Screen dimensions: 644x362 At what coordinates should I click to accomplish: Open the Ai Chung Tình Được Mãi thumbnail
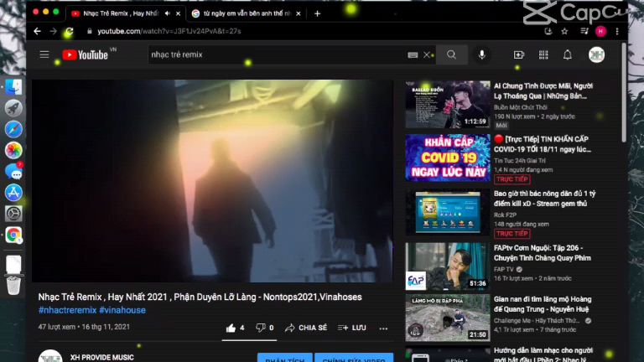tap(448, 104)
